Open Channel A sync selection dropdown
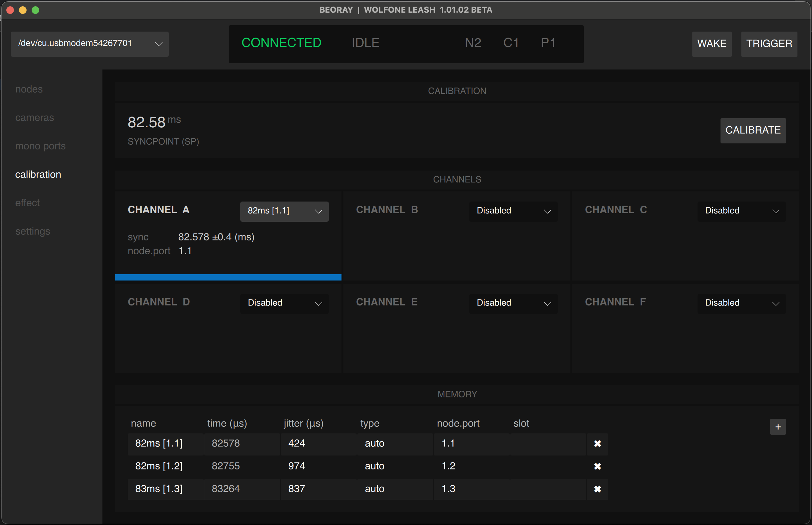812x525 pixels. coord(284,211)
